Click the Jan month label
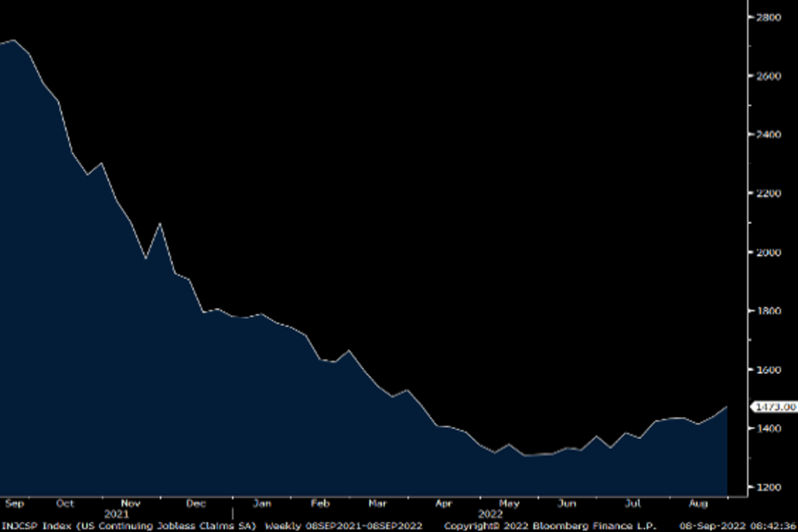Viewport: 798px width, 532px height. [x=261, y=503]
